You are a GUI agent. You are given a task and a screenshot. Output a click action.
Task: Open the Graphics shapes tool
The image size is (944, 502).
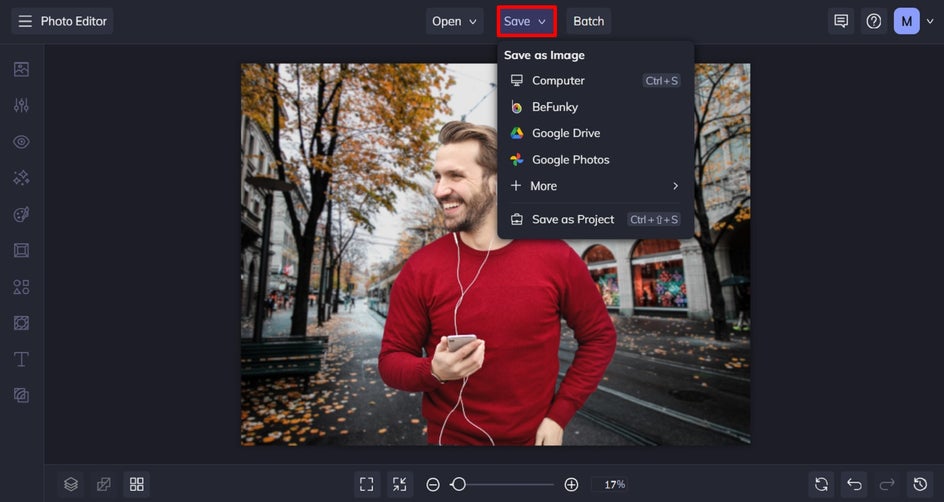pyautogui.click(x=21, y=287)
